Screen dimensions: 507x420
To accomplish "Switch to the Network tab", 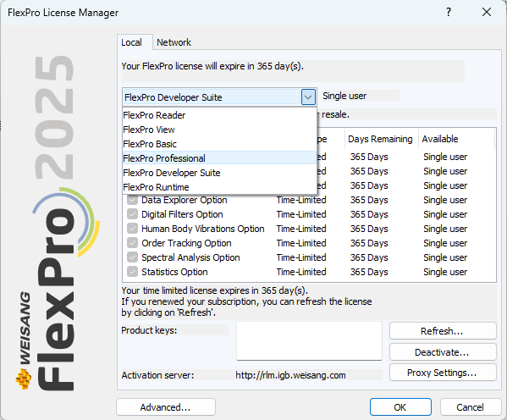I will [174, 42].
